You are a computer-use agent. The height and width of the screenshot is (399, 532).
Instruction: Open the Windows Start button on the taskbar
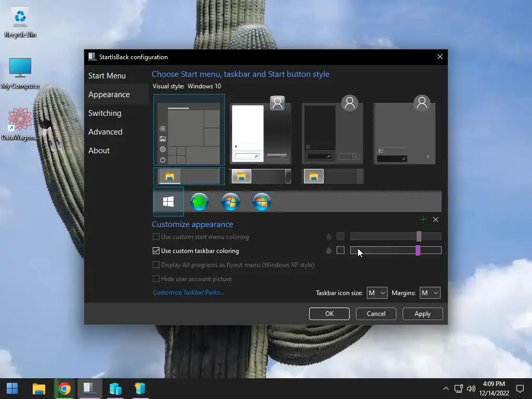point(12,389)
